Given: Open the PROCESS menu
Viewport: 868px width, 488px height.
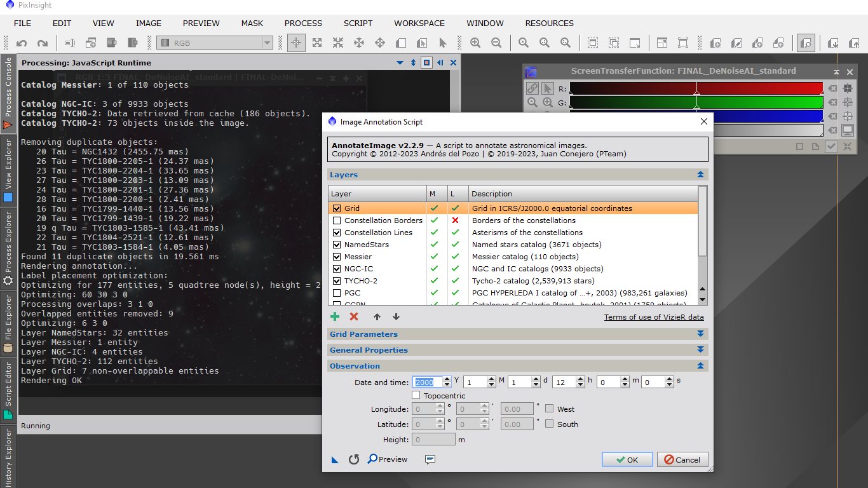Looking at the screenshot, I should [303, 23].
